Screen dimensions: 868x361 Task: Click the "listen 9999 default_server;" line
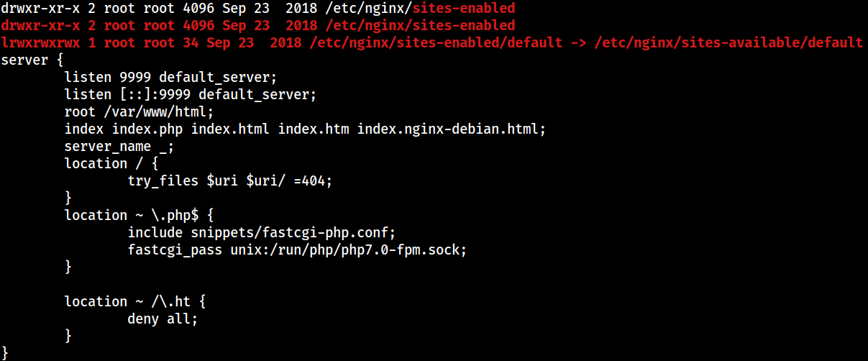[x=170, y=77]
